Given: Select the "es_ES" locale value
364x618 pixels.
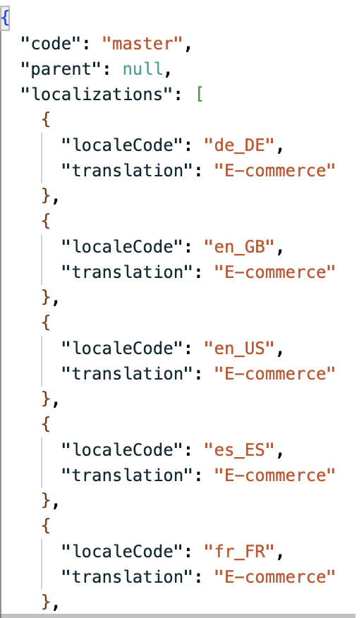Looking at the screenshot, I should [239, 450].
